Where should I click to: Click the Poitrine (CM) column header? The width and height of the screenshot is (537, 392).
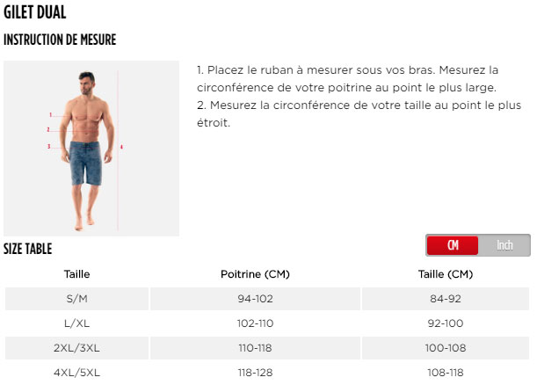click(255, 274)
